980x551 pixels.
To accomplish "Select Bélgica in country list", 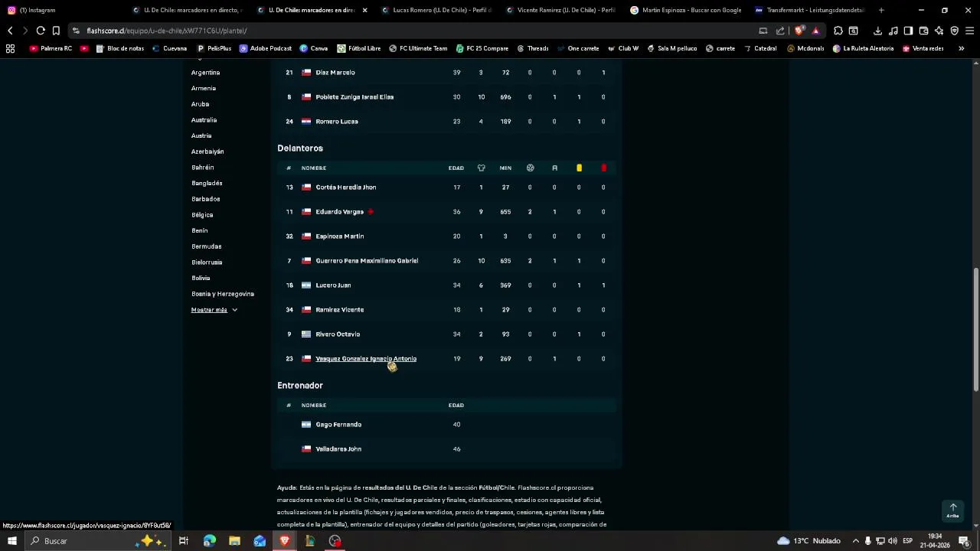I will pos(202,215).
